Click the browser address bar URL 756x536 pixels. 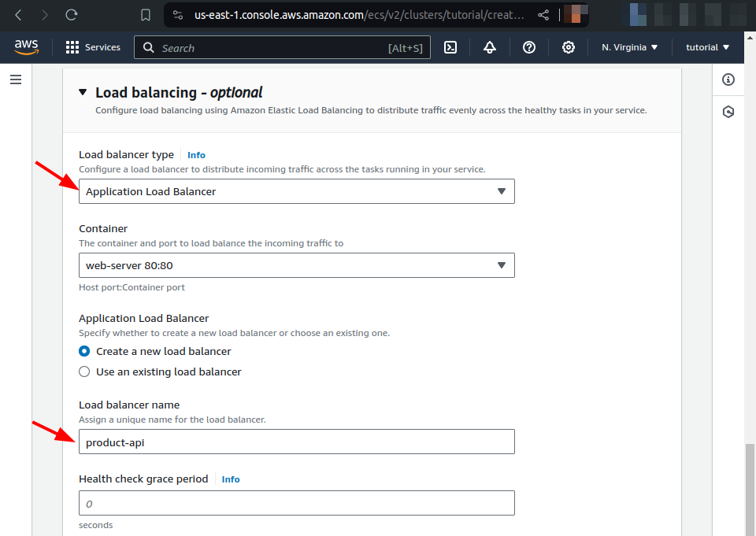point(359,15)
